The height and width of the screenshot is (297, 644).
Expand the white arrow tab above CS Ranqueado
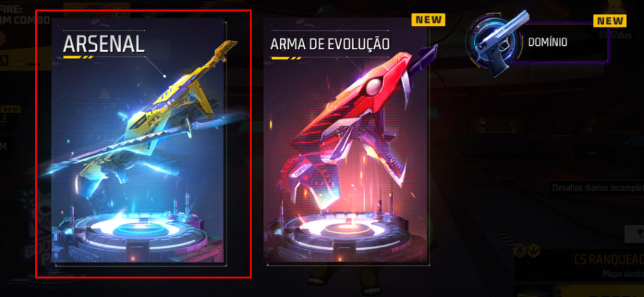coord(634,234)
